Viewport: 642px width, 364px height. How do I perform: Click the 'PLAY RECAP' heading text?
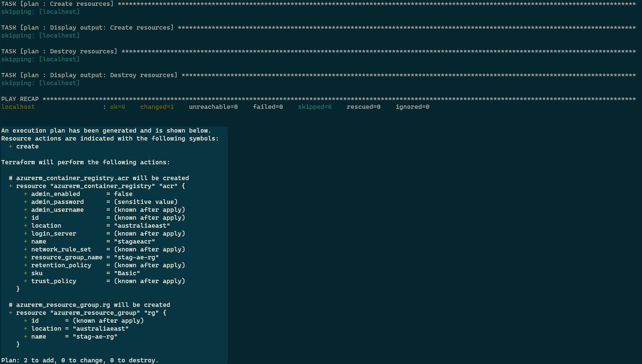[20, 99]
